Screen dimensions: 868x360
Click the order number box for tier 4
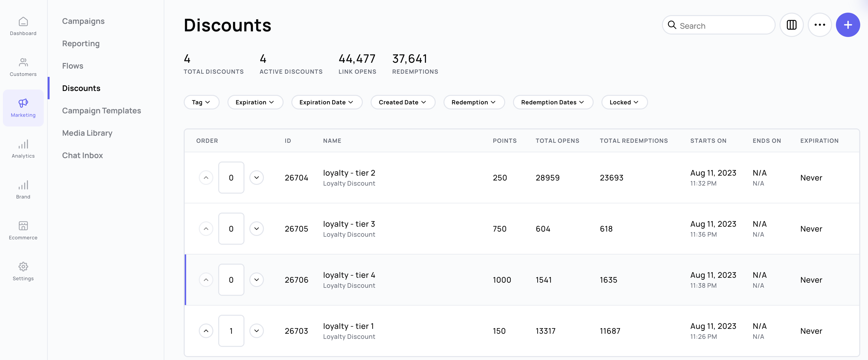click(x=231, y=280)
